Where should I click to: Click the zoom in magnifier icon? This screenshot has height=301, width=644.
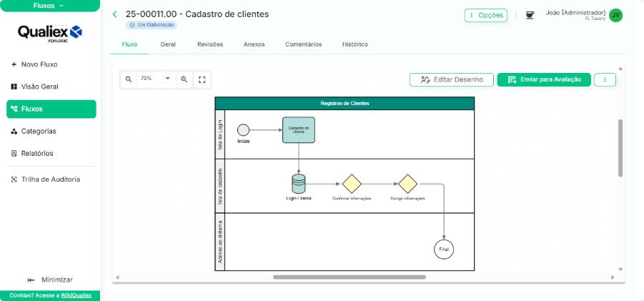[184, 79]
